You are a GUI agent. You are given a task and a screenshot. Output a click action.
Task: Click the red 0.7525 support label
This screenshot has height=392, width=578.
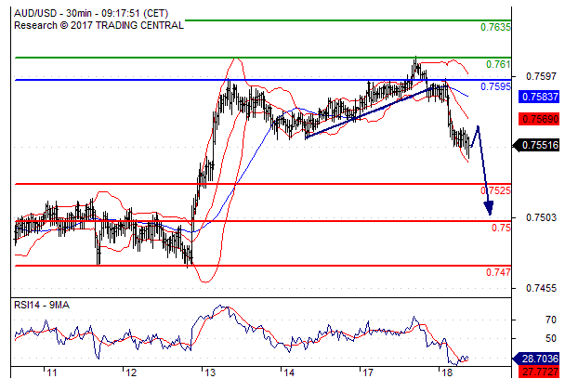click(495, 190)
